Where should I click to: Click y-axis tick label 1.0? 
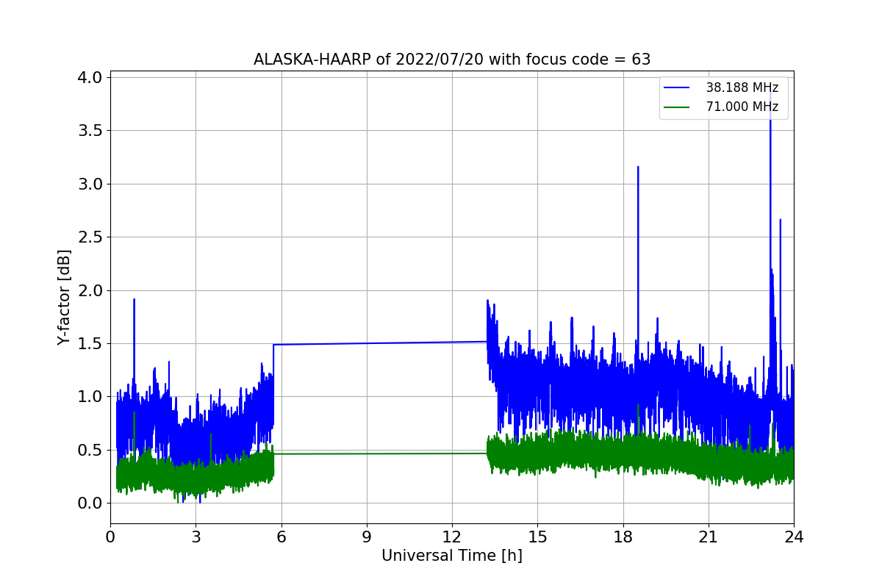[x=90, y=397]
